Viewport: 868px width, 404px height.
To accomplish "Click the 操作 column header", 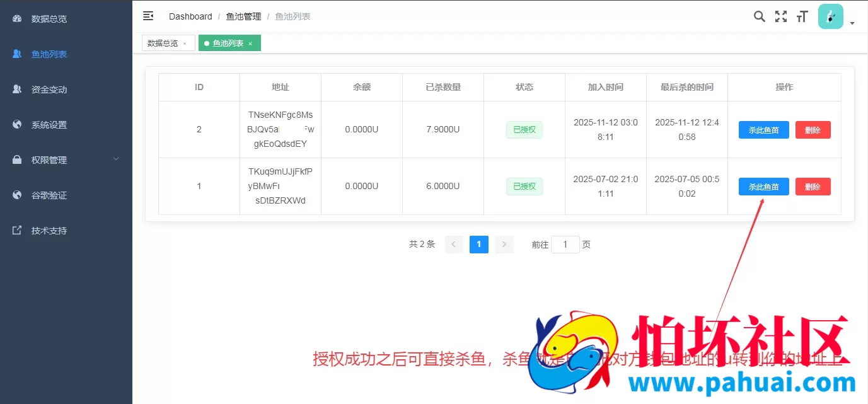I will pyautogui.click(x=784, y=87).
